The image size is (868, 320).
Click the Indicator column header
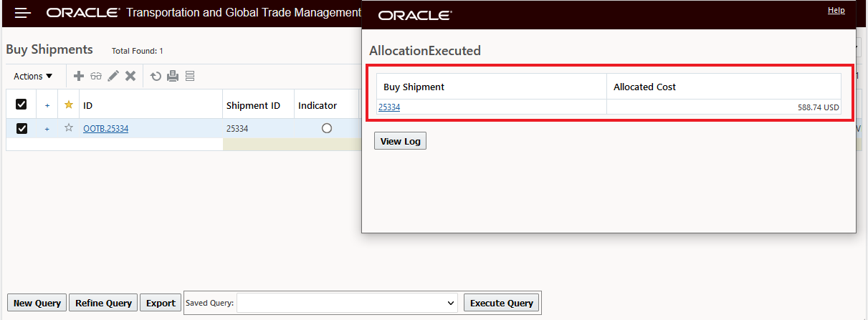point(318,105)
